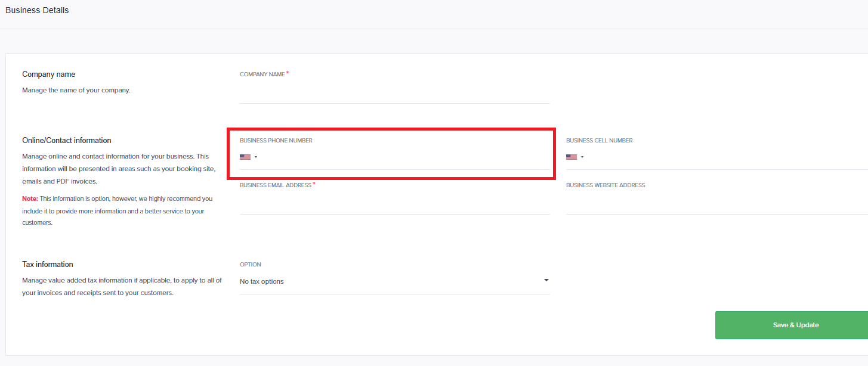The height and width of the screenshot is (366, 868).
Task: Click the BUSINESS WEBSITE ADDRESS field label
Action: pos(606,185)
